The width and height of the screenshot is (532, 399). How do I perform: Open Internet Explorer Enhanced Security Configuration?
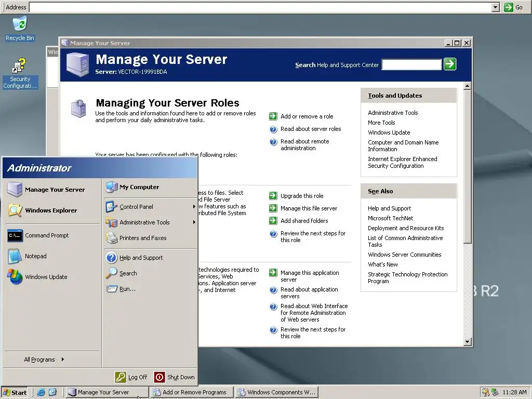point(403,163)
